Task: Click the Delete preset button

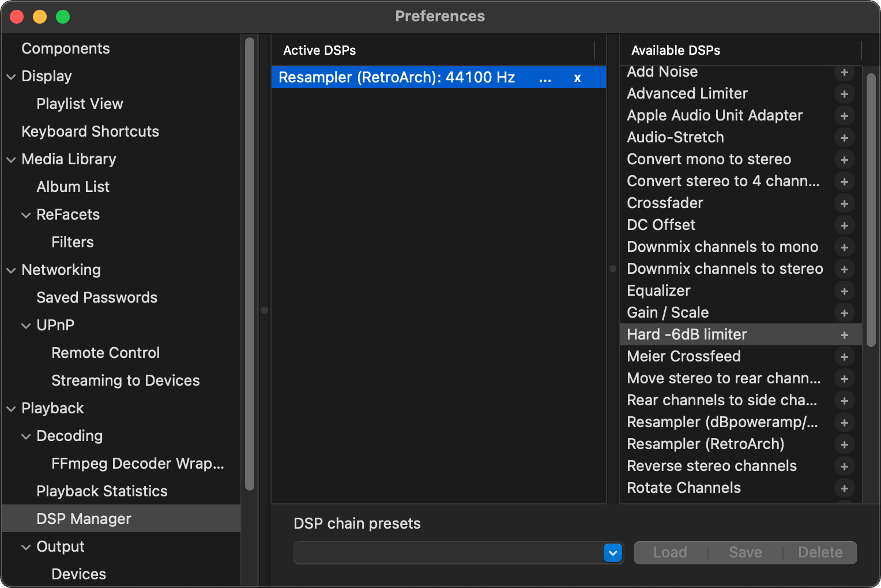Action: pos(820,553)
